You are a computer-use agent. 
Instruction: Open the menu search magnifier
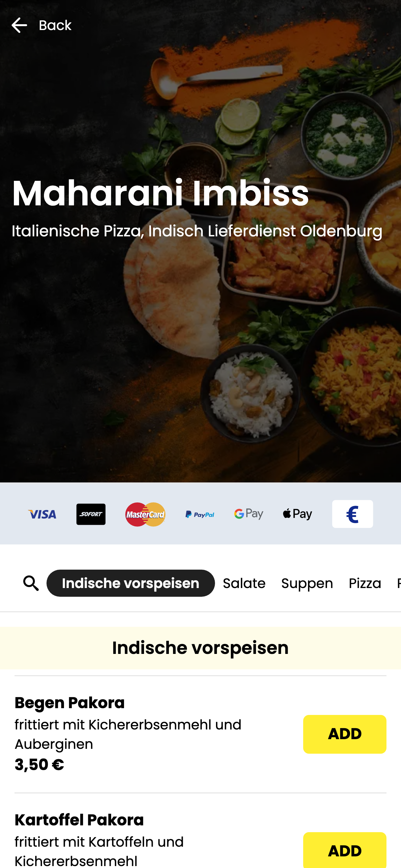31,583
